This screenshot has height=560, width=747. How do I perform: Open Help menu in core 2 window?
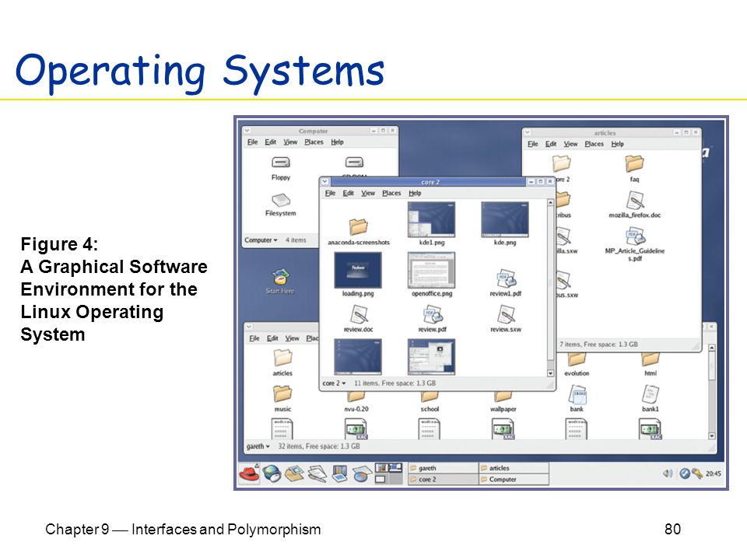[415, 194]
